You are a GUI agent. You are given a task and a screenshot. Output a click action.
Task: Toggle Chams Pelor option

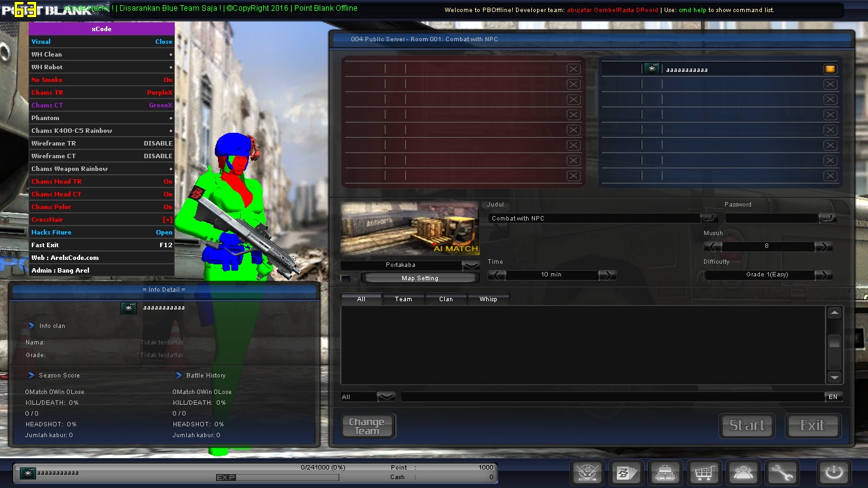click(x=102, y=207)
